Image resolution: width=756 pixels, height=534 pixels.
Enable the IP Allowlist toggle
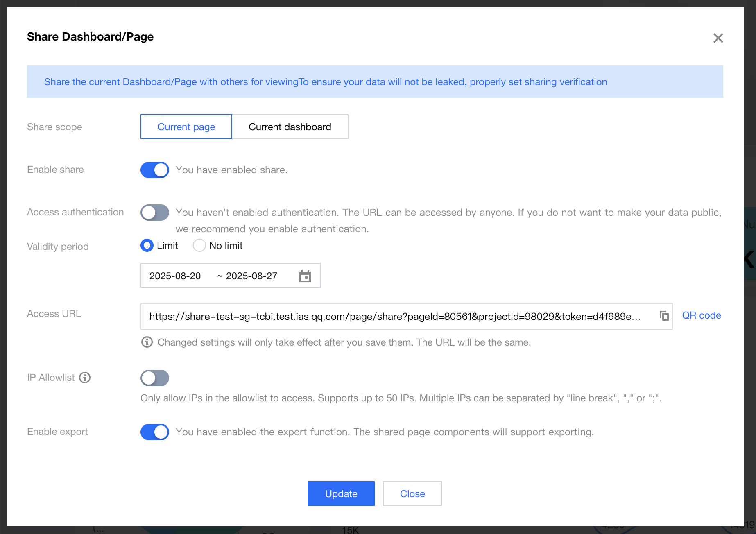coord(155,378)
